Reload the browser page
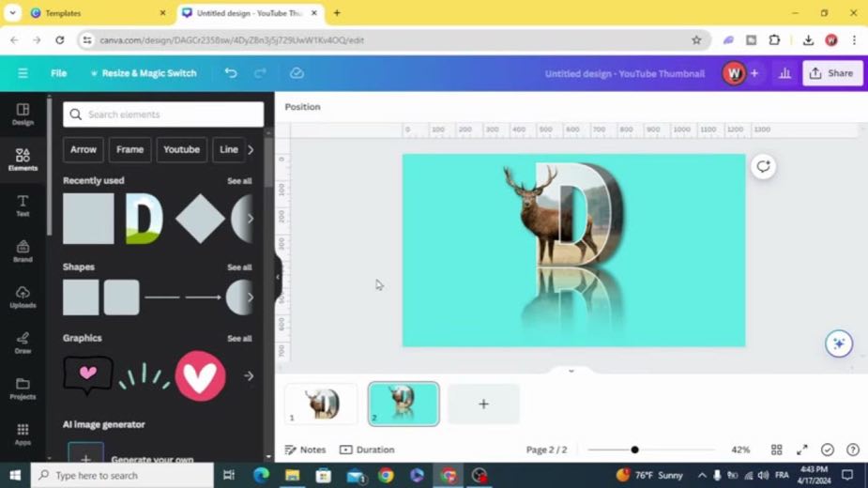The width and height of the screenshot is (868, 488). click(x=60, y=39)
